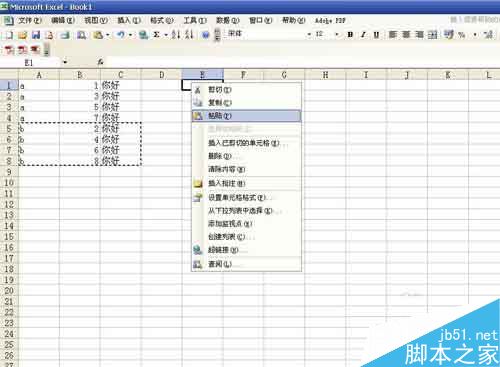The image size is (500, 367).
Task: Click the New workbook icon
Action: pyautogui.click(x=9, y=35)
